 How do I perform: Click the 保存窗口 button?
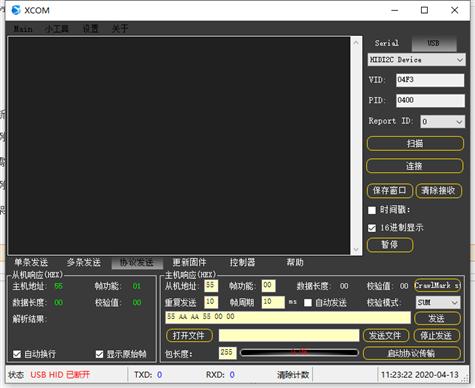pyautogui.click(x=390, y=191)
